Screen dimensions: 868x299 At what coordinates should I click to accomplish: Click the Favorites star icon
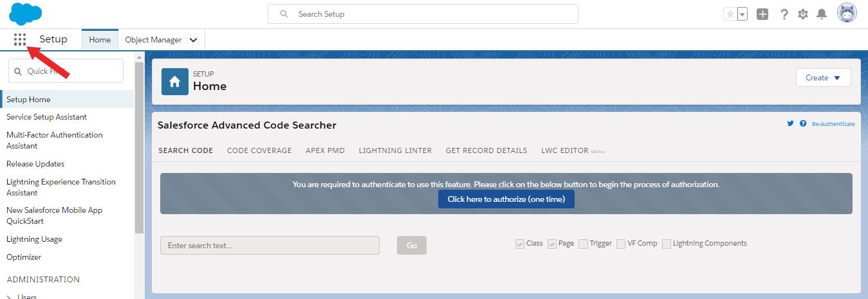[730, 14]
